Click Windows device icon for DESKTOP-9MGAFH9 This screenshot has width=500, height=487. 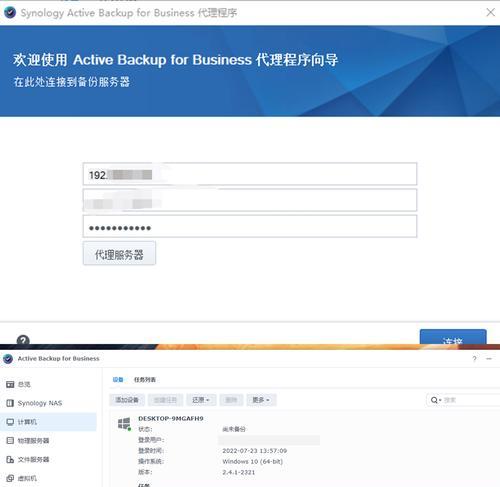click(x=124, y=424)
